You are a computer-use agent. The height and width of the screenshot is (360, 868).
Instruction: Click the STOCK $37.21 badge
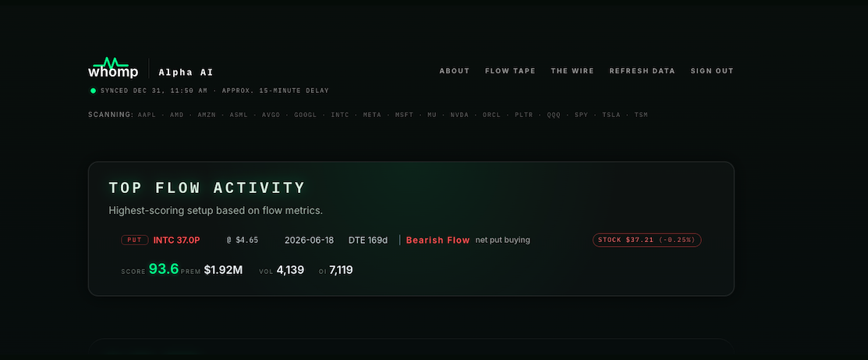(647, 241)
